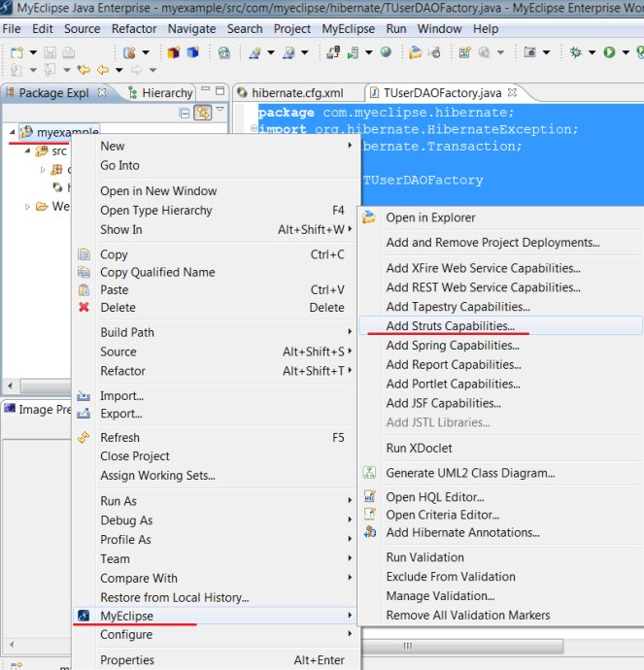644x670 pixels.
Task: Minimize the Package Explorer panel
Action: tap(206, 89)
